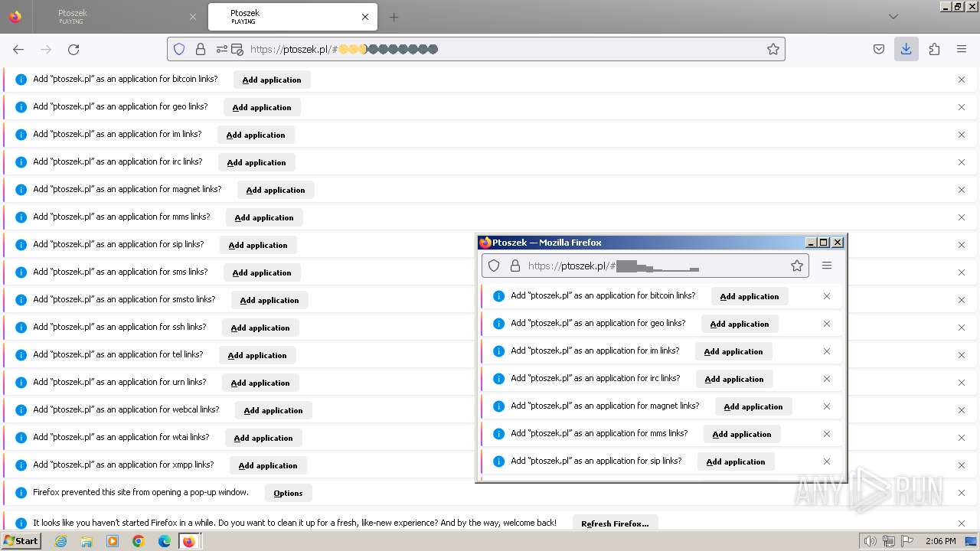Add geo application in popup window
Screen dimensions: 980x551
(x=740, y=324)
